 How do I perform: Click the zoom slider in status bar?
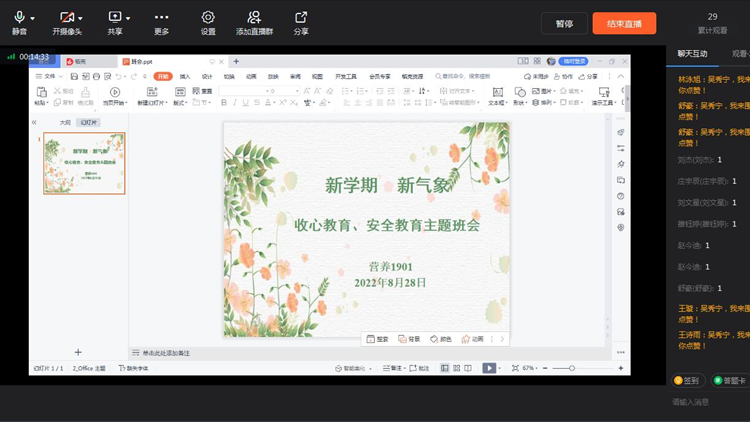click(x=572, y=368)
